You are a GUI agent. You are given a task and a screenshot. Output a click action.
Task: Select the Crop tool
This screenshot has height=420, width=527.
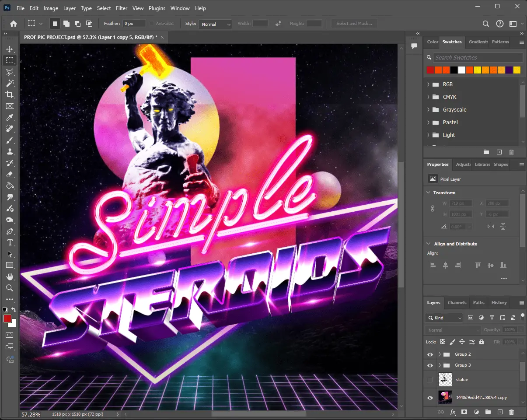[x=10, y=94]
